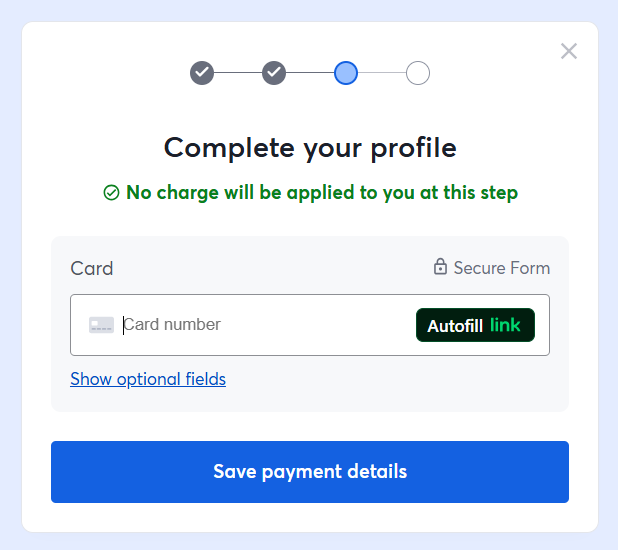
Task: Click the green no-charge checkmark icon
Action: click(x=112, y=193)
